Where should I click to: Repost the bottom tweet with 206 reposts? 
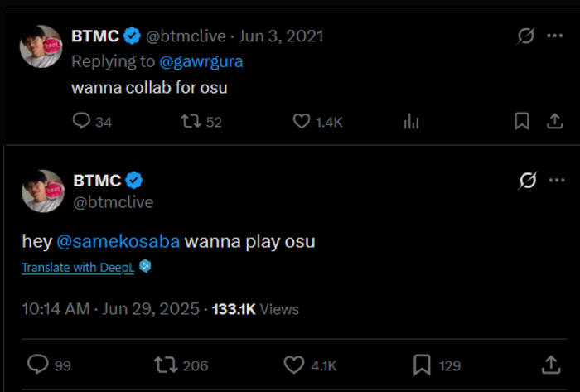pos(165,365)
